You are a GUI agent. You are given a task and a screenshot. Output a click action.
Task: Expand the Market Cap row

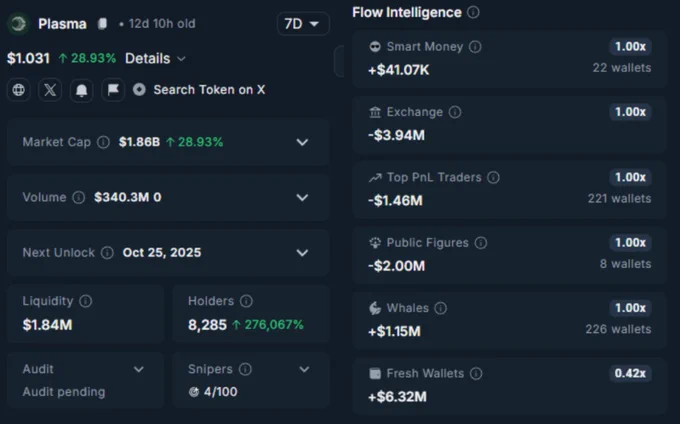point(168,142)
